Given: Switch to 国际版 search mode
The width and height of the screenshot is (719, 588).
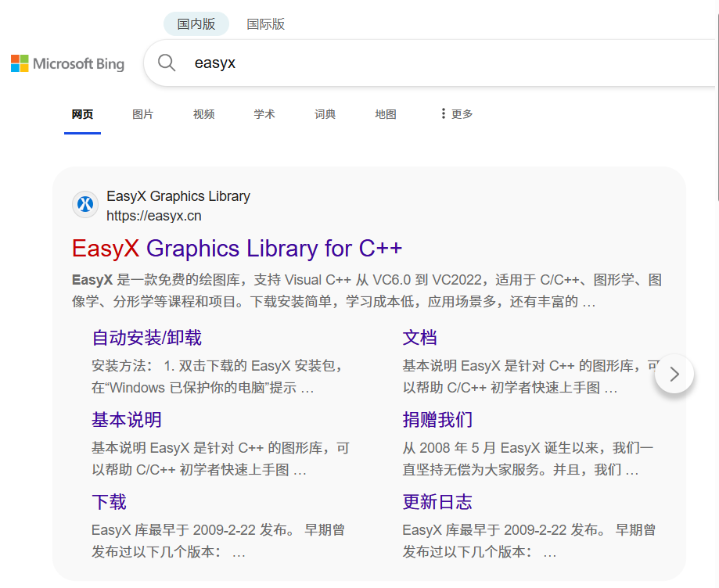Looking at the screenshot, I should 266,23.
